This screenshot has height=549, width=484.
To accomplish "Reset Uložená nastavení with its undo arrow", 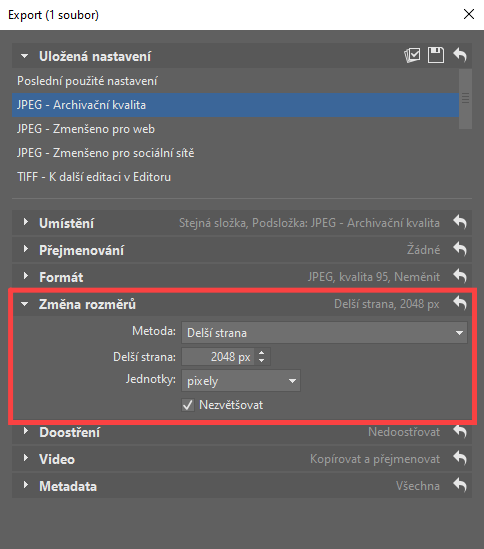I will click(x=460, y=55).
